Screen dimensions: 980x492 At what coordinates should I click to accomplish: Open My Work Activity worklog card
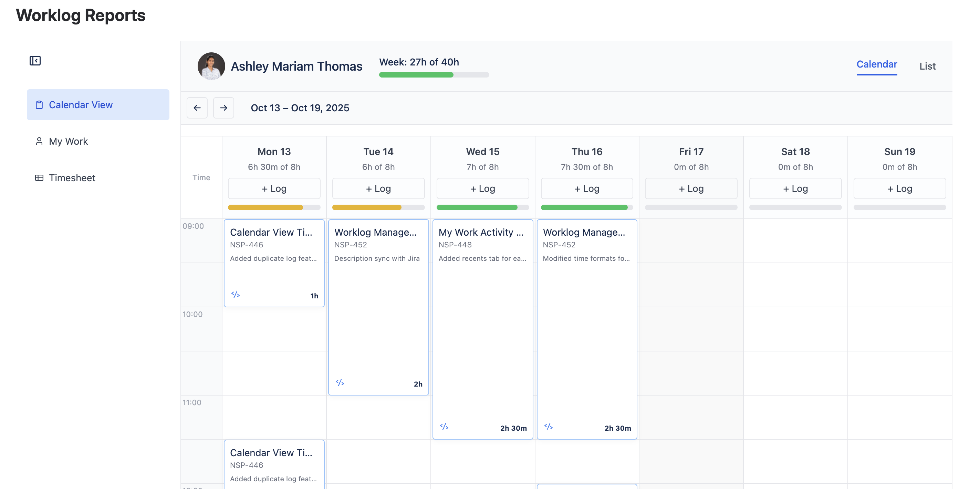coord(482,327)
